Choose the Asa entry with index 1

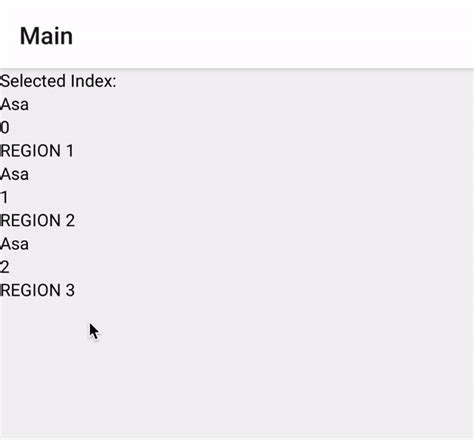pyautogui.click(x=14, y=174)
